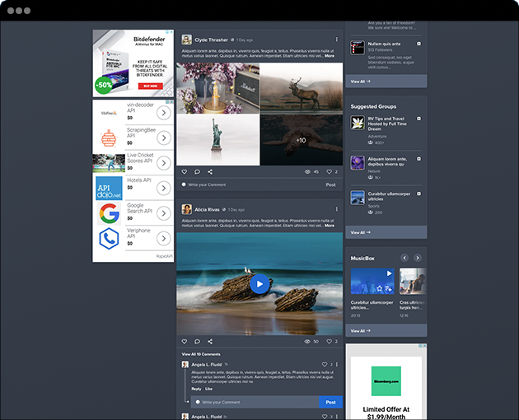The width and height of the screenshot is (519, 420).
Task: Open comments on Alicia Rivas's post
Action: (x=197, y=342)
